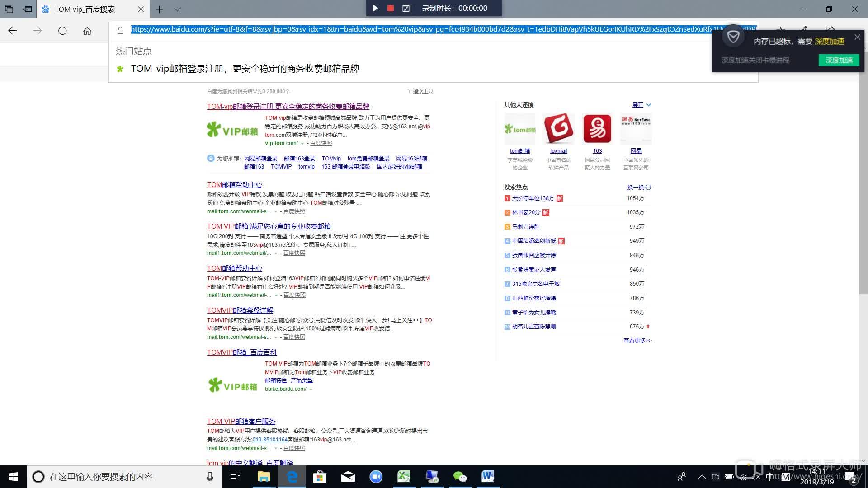Screen dimensions: 868x488
Task: Open Task View on taskbar
Action: coord(235,477)
